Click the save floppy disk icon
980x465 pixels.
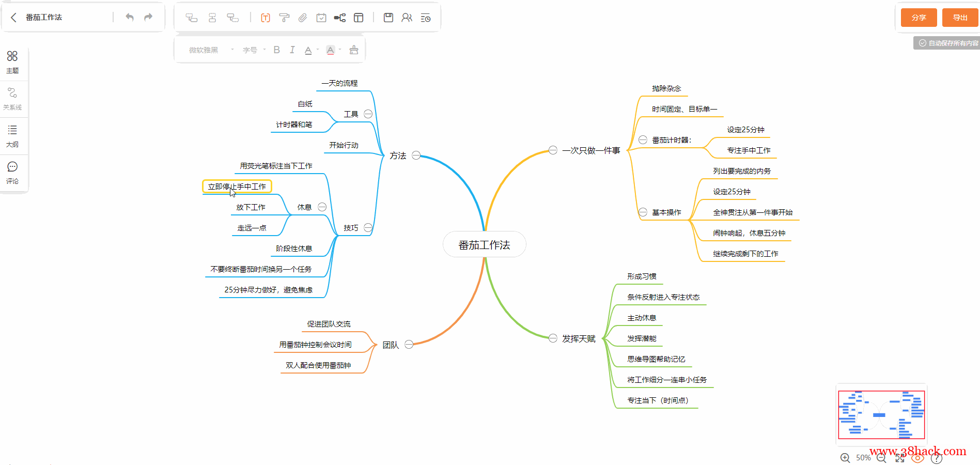point(388,18)
